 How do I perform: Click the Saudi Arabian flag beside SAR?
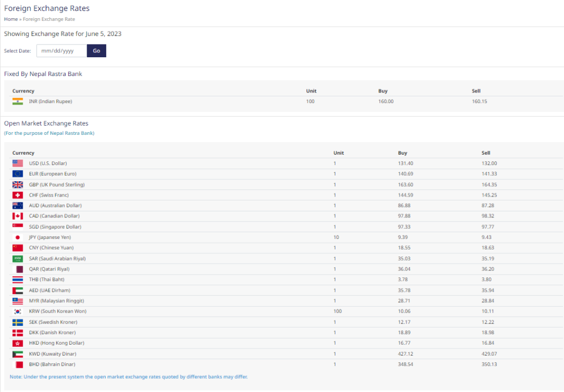coord(18,259)
